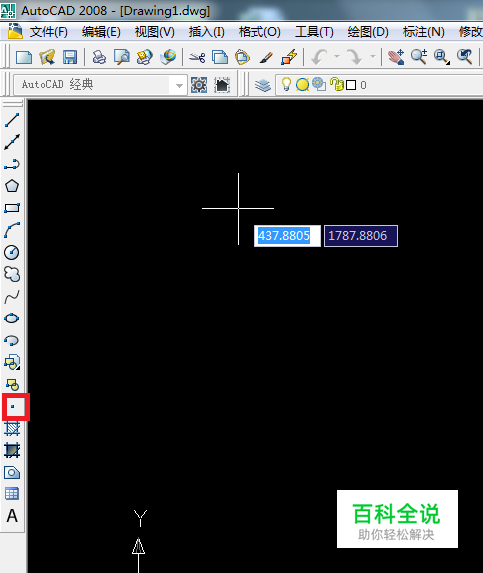Select the Multiline Text tool
Viewport: 483px width, 573px height.
click(12, 516)
